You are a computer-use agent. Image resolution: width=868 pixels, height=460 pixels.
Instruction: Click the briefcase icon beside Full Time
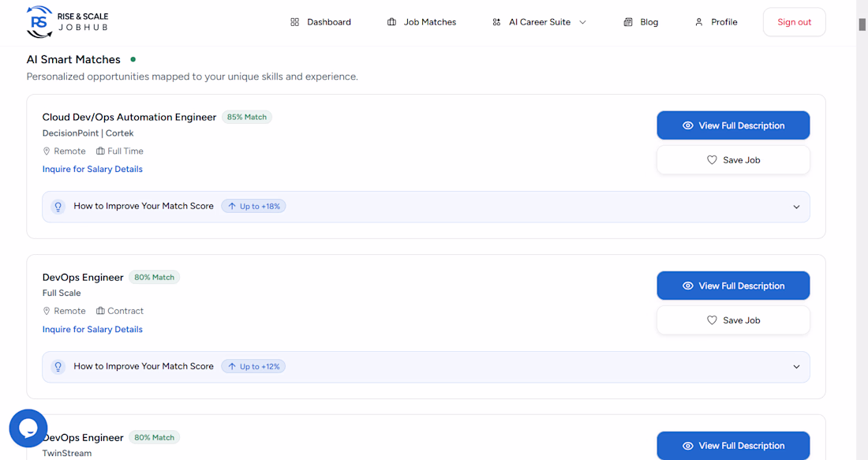coord(100,151)
